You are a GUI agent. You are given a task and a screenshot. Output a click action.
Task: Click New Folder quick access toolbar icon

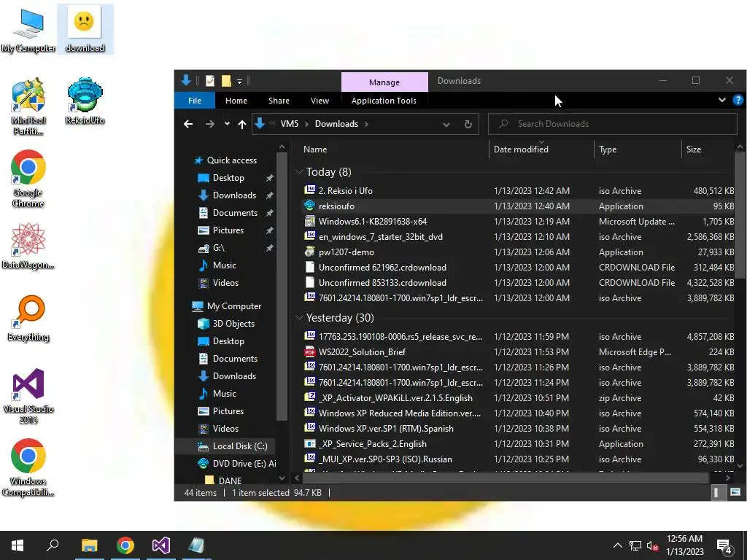tap(226, 81)
